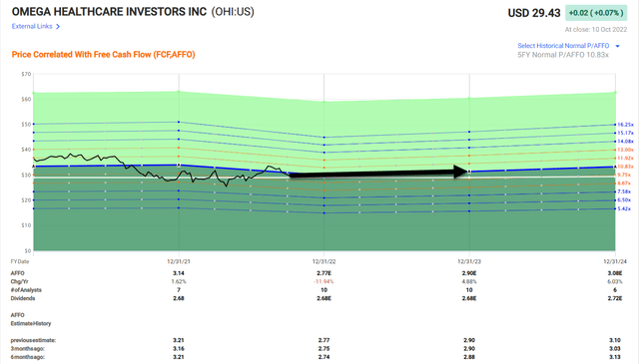Select the 11.92x multiple line label
The width and height of the screenshot is (639, 364).
click(626, 158)
